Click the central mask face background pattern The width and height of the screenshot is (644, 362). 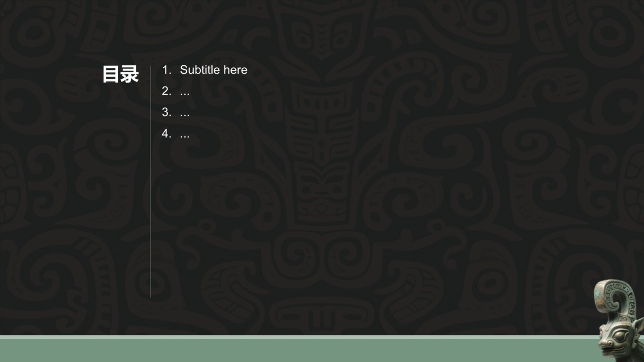[322, 151]
